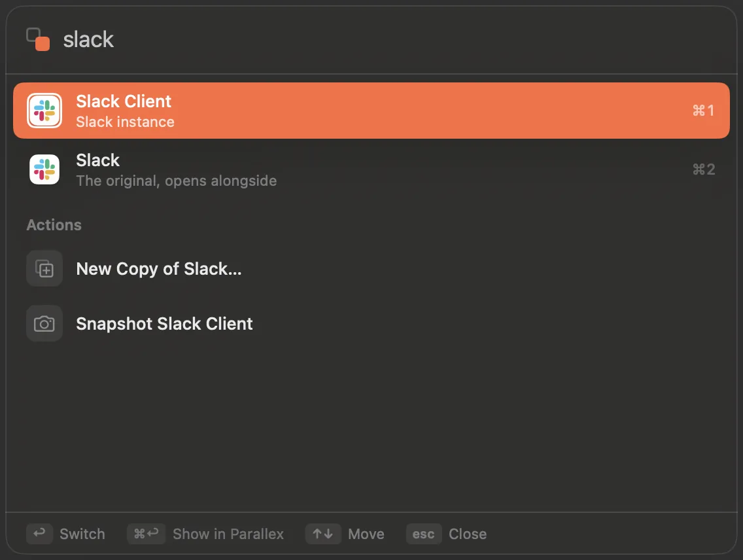Click Show in Parallex footer label

(228, 534)
